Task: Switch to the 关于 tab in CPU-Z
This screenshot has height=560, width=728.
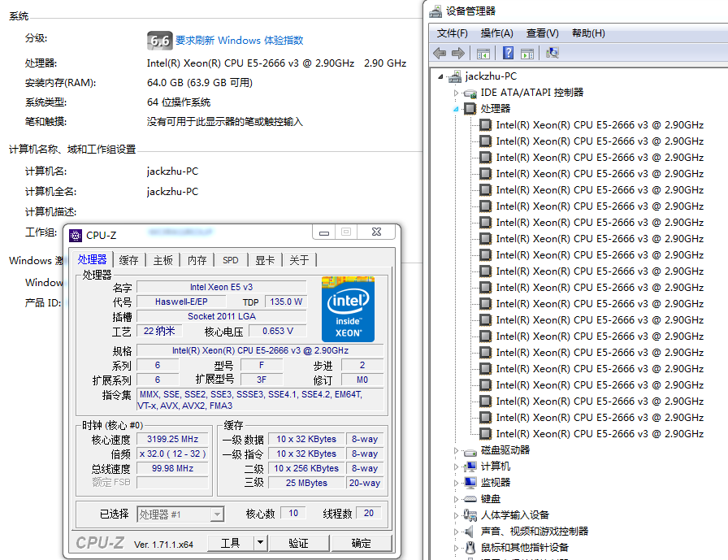Action: pos(300,261)
